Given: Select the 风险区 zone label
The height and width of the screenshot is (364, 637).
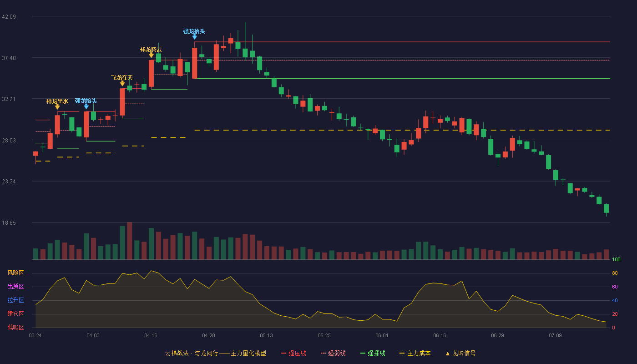Looking at the screenshot, I should pos(15,273).
